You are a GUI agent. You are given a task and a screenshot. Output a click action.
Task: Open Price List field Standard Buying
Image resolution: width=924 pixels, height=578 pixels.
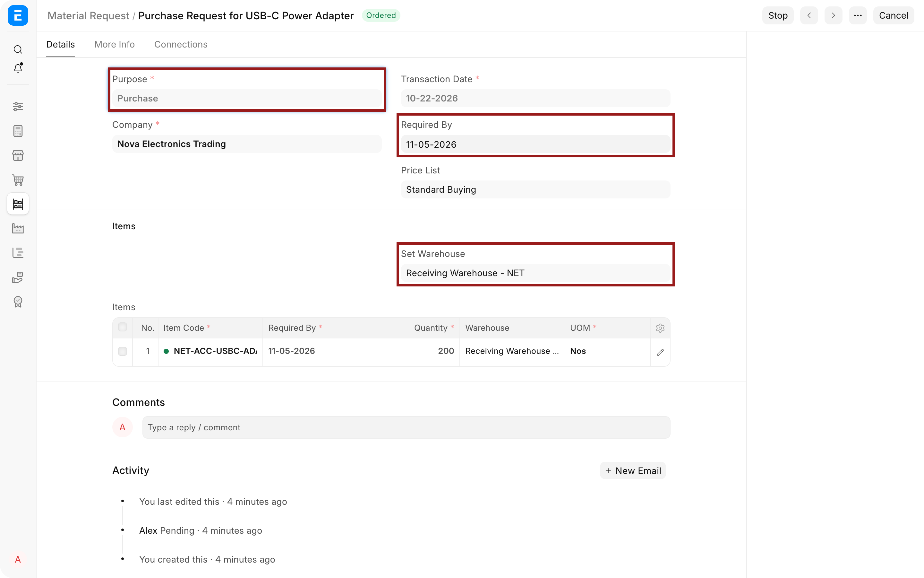(x=535, y=189)
